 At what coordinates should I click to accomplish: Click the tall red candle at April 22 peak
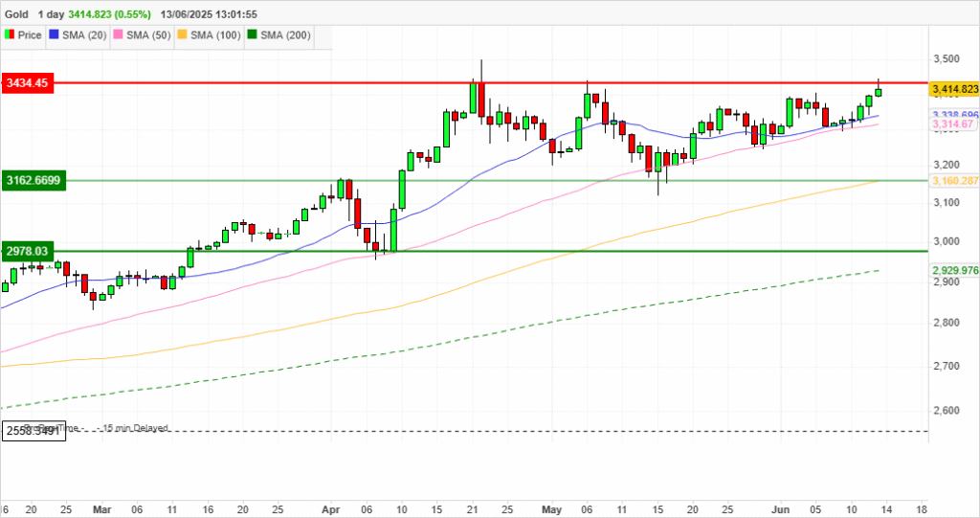[480, 101]
